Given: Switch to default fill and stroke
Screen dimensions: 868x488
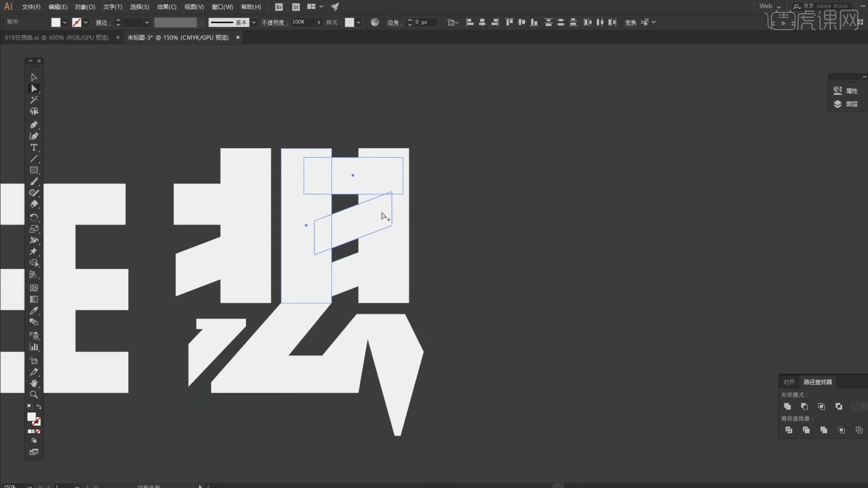Looking at the screenshot, I should click(29, 407).
